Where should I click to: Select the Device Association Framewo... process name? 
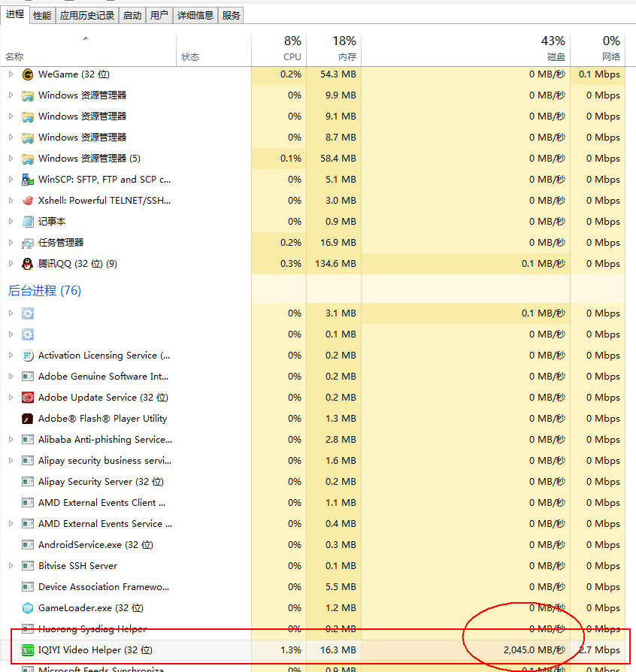[x=104, y=587]
